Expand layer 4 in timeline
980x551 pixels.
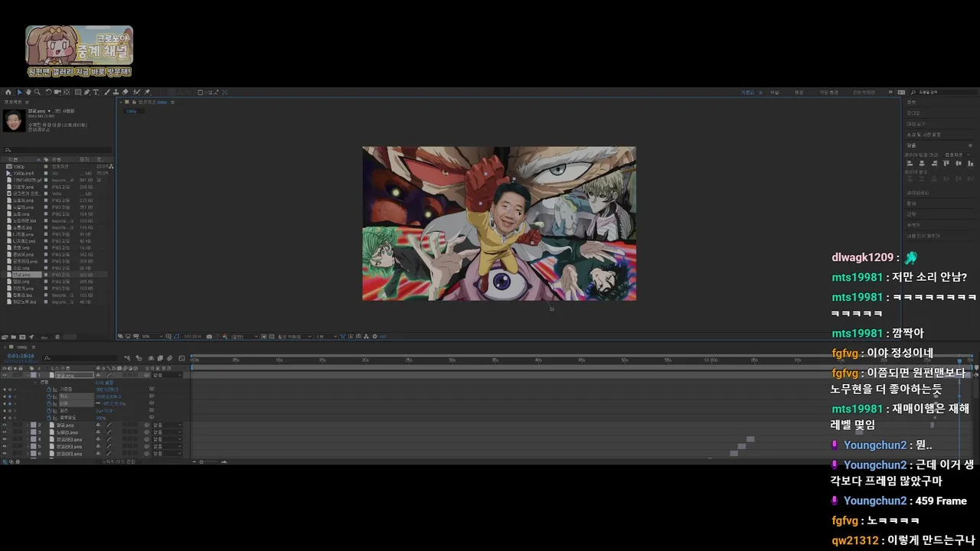(x=28, y=439)
